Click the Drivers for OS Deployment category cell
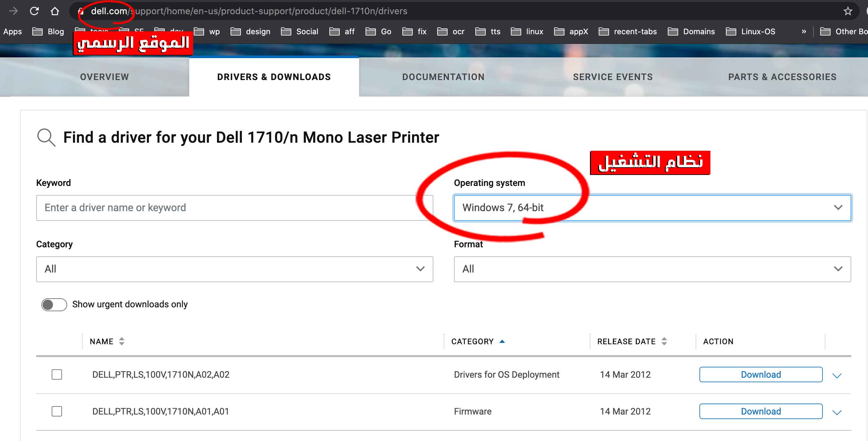868x441 pixels. tap(506, 374)
